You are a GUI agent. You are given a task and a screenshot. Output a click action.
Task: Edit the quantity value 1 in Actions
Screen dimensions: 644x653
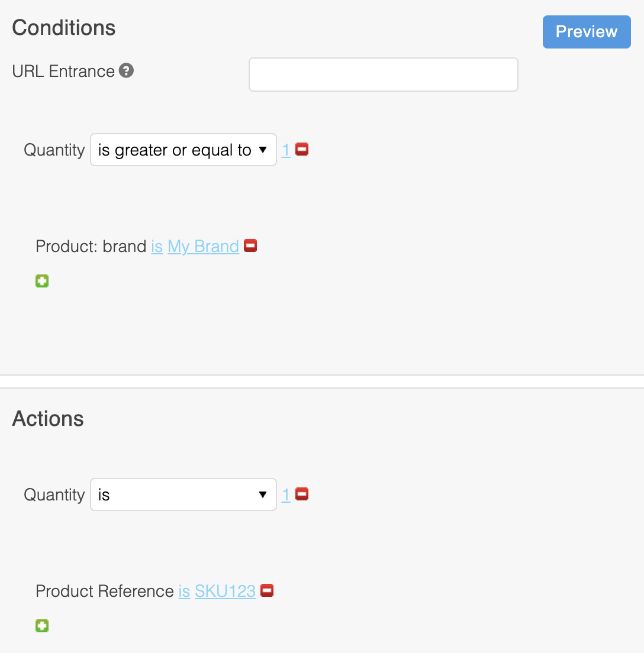(x=286, y=494)
